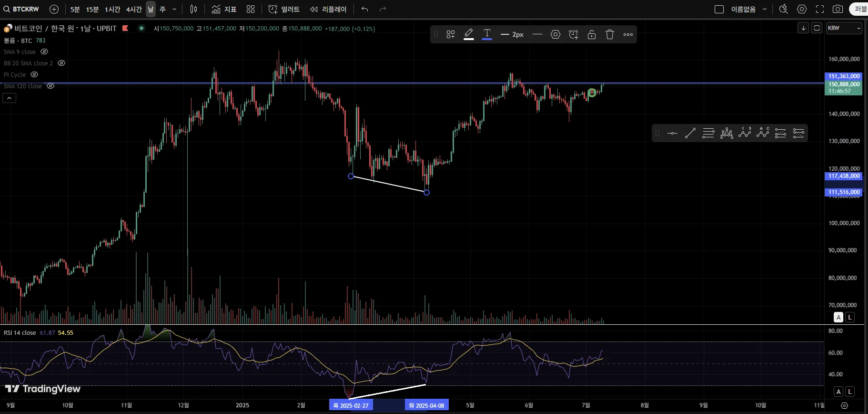
Task: Add alert on the selected drawing
Action: coord(574,34)
